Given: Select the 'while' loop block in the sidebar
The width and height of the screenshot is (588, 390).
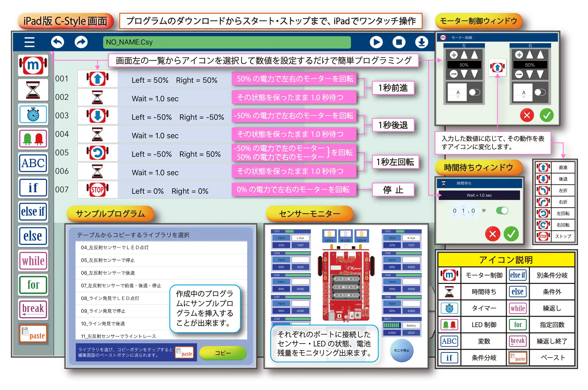Looking at the screenshot, I should pyautogui.click(x=33, y=261).
